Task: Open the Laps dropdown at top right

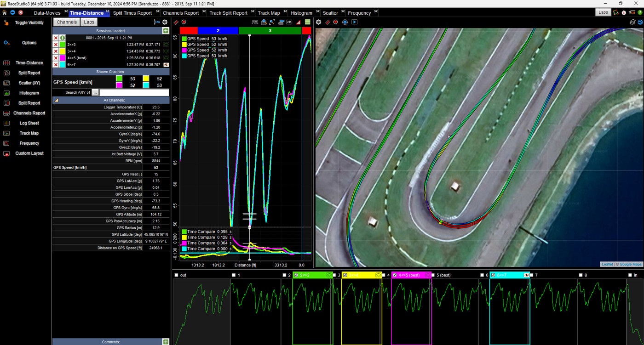Action: [603, 12]
